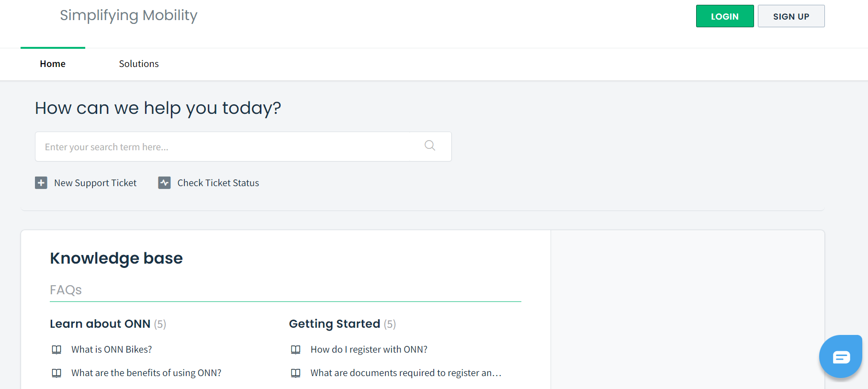Click the book icon beside How do I register
The image size is (868, 389).
(x=295, y=349)
